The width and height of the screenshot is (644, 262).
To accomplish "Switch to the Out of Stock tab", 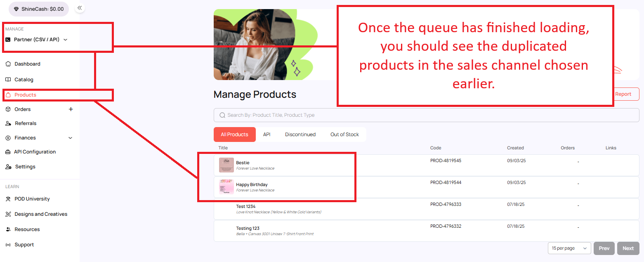I will pos(344,135).
